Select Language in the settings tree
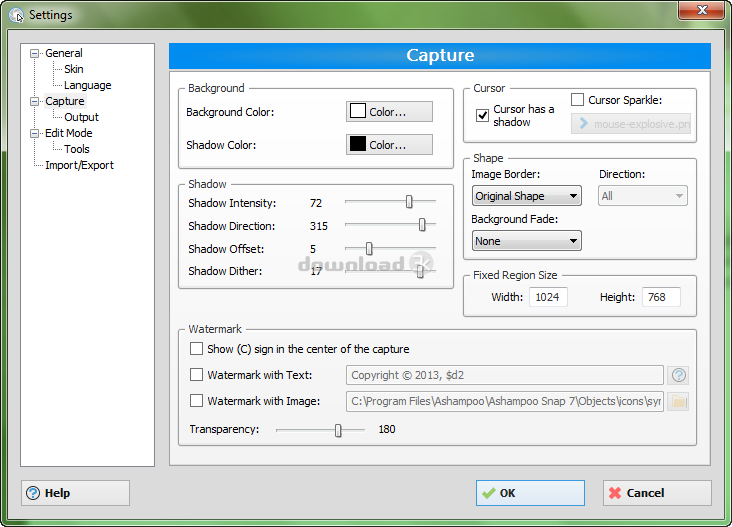This screenshot has width=732, height=527. 88,85
